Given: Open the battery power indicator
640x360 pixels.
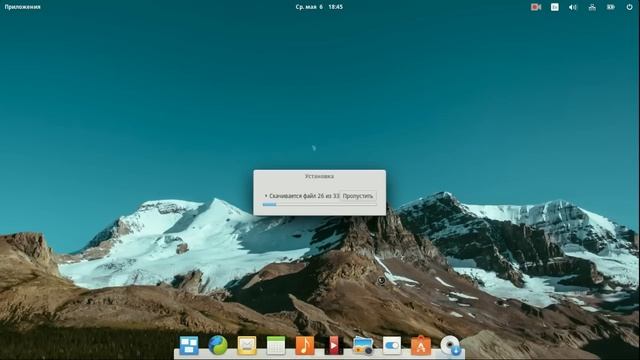Looking at the screenshot, I should [611, 7].
